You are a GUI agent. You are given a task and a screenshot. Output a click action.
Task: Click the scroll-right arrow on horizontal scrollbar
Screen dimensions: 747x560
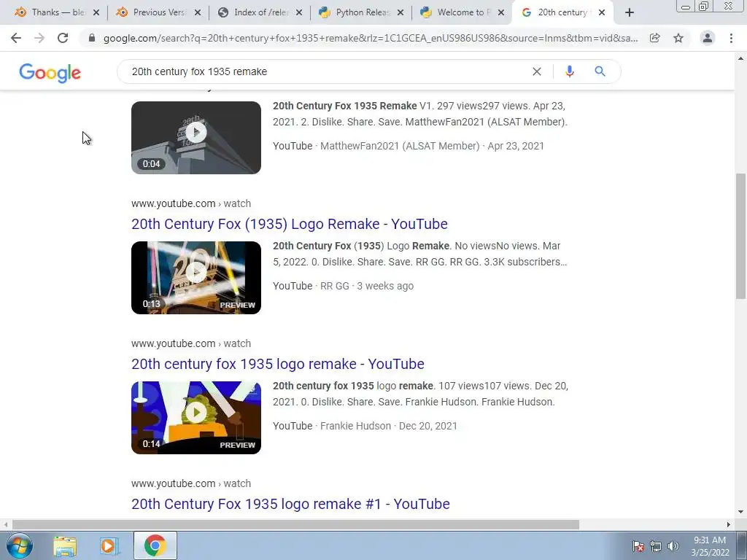(729, 525)
